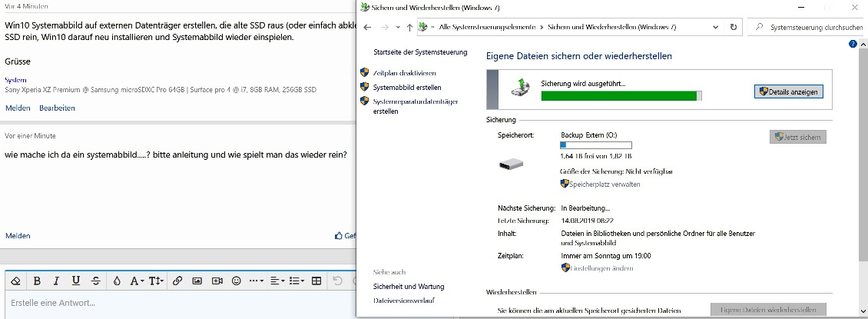Click 'Sichern und Wiederherstellen (Windows 7)' breadcrumb
Viewport: 868px width, 319px height.
pos(611,27)
